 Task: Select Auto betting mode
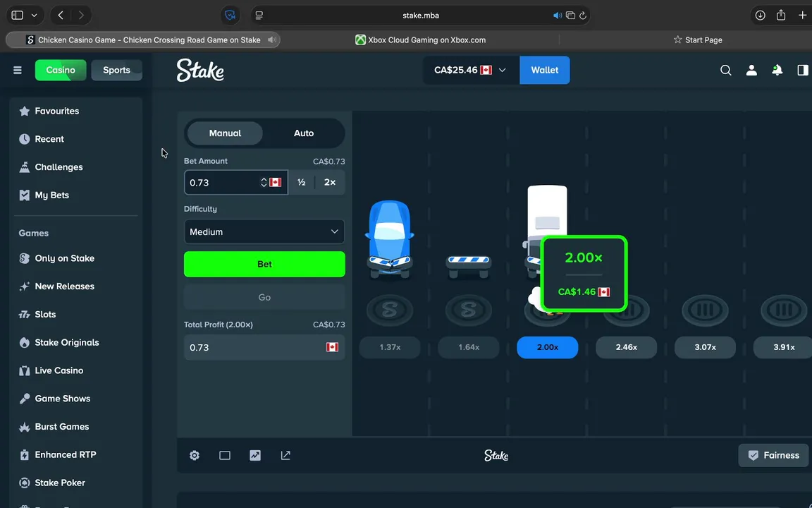(304, 133)
